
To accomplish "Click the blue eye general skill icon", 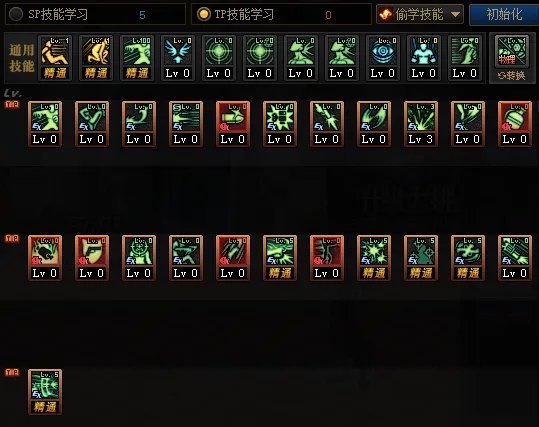I will (x=383, y=58).
